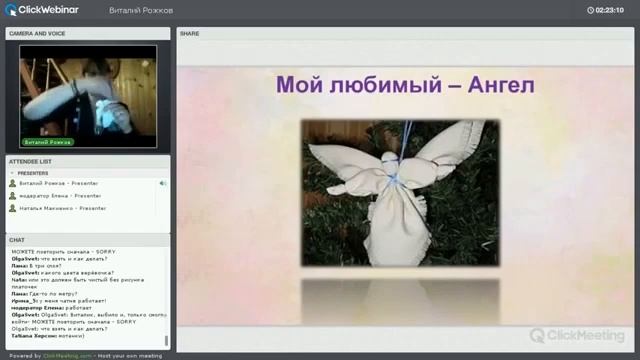Click the webinar title Виталий Рожков in header

click(x=141, y=11)
